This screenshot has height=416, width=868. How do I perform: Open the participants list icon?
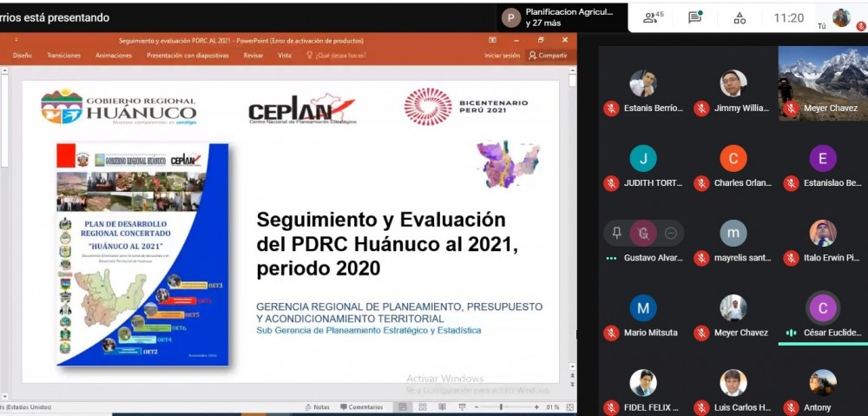(653, 17)
